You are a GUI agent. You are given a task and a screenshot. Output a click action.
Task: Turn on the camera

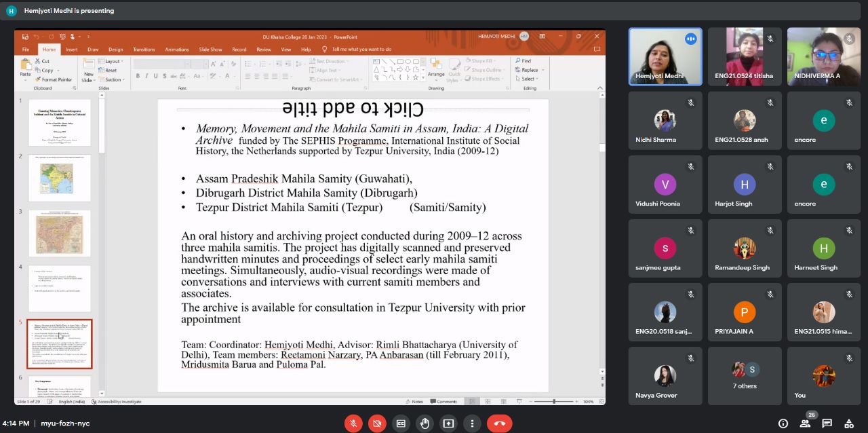(377, 423)
